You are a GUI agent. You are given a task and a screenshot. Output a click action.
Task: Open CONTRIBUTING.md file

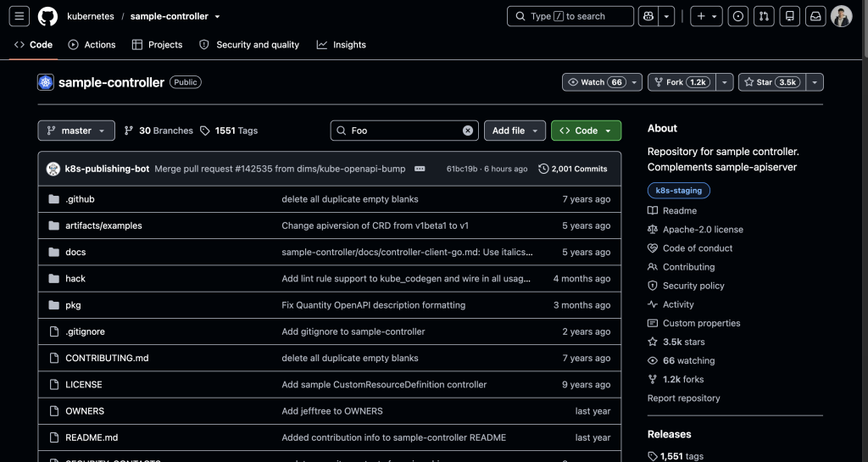tap(107, 358)
